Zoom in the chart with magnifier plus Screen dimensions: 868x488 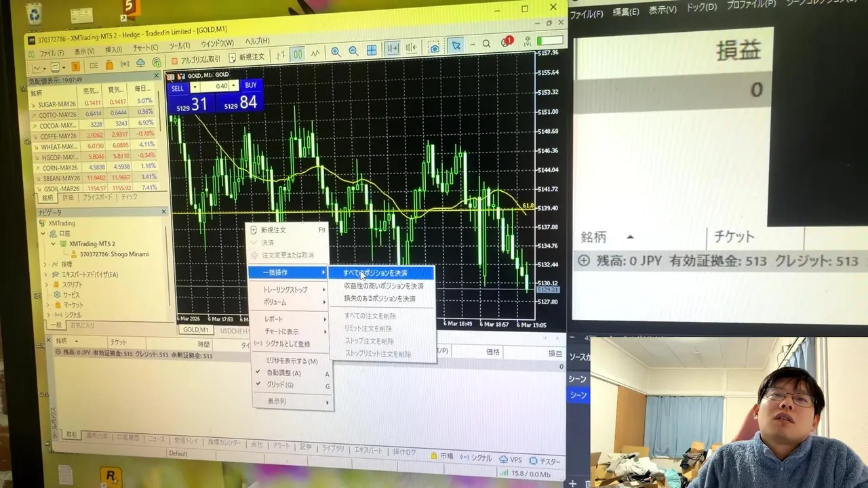coord(336,52)
